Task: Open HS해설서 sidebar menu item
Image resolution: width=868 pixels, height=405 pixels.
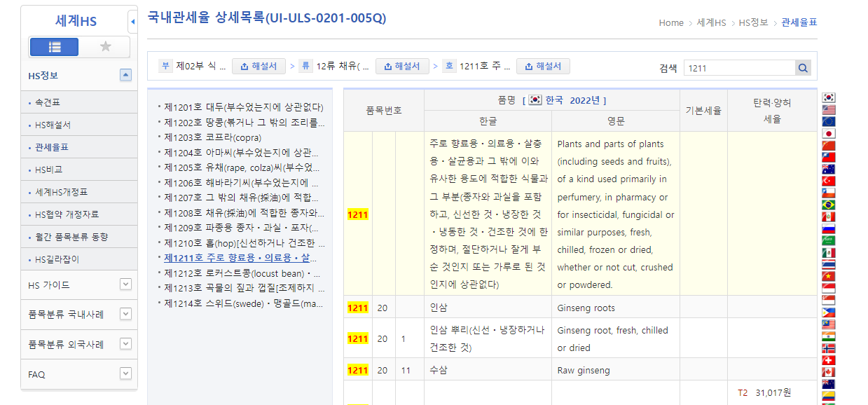Action: point(53,125)
